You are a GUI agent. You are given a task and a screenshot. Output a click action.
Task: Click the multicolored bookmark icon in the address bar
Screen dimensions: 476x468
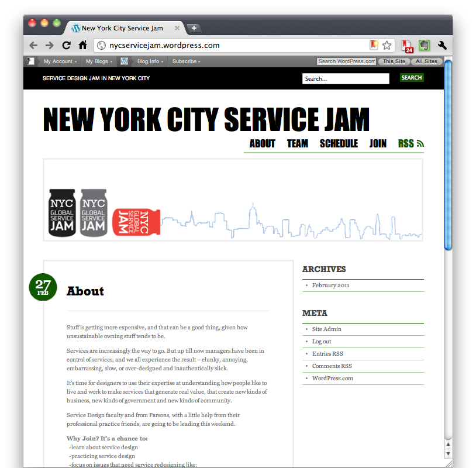pos(374,44)
